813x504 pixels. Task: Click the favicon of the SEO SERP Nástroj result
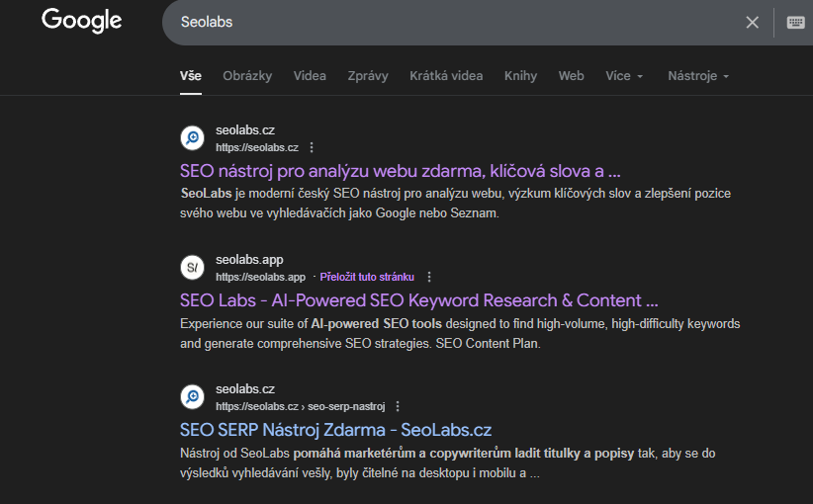click(193, 397)
